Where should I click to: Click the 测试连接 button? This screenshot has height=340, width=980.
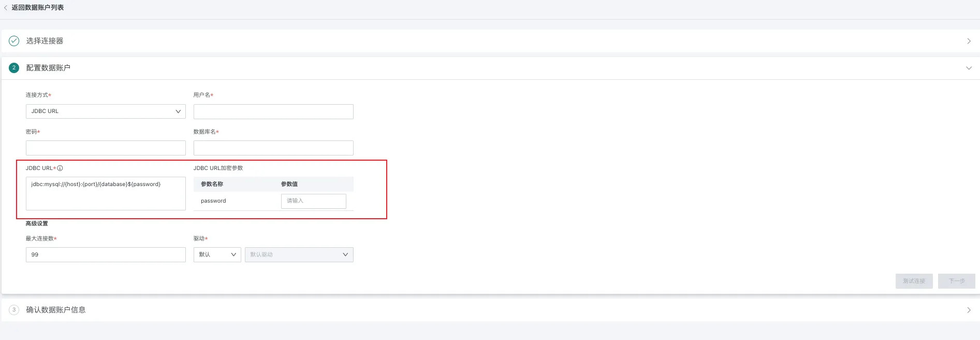coord(914,281)
